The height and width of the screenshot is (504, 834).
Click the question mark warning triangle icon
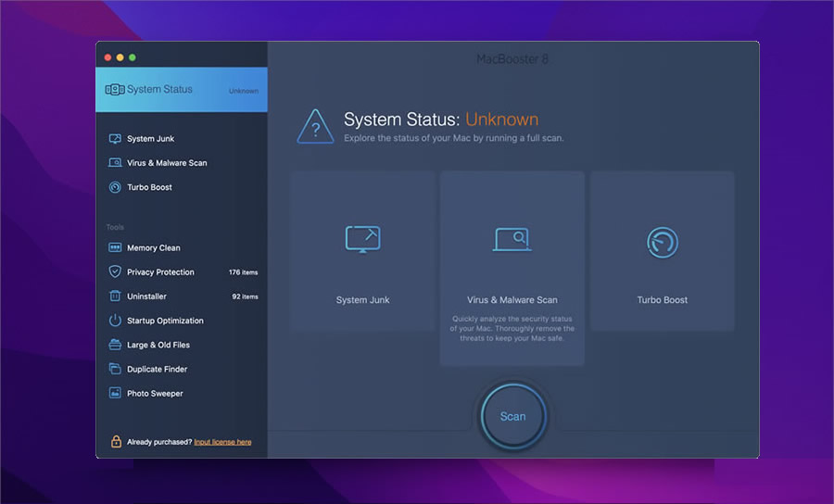[315, 127]
